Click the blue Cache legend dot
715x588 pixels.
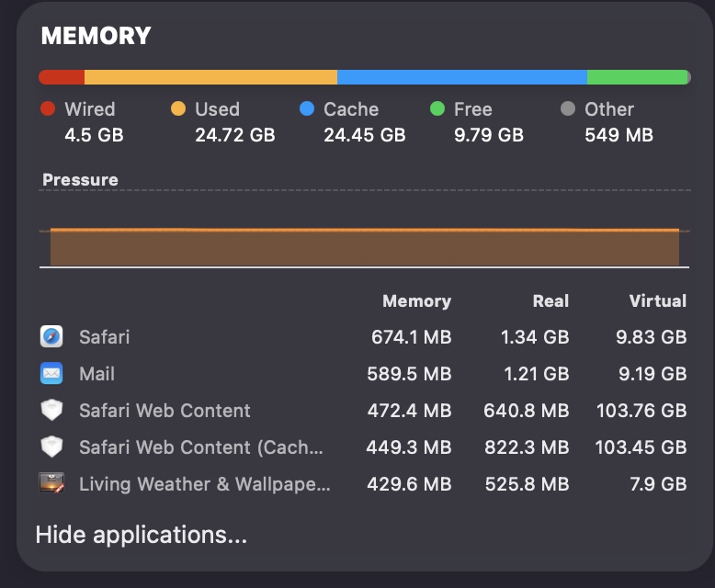pos(307,109)
